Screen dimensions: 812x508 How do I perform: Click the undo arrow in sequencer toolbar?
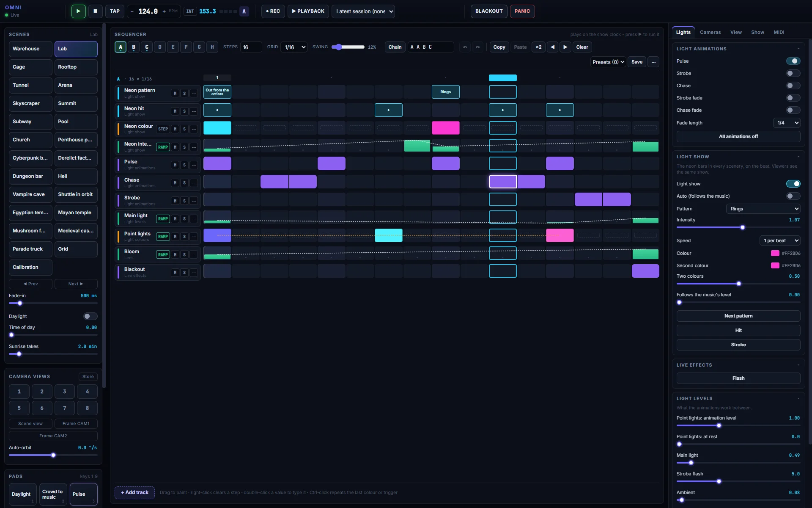point(465,47)
